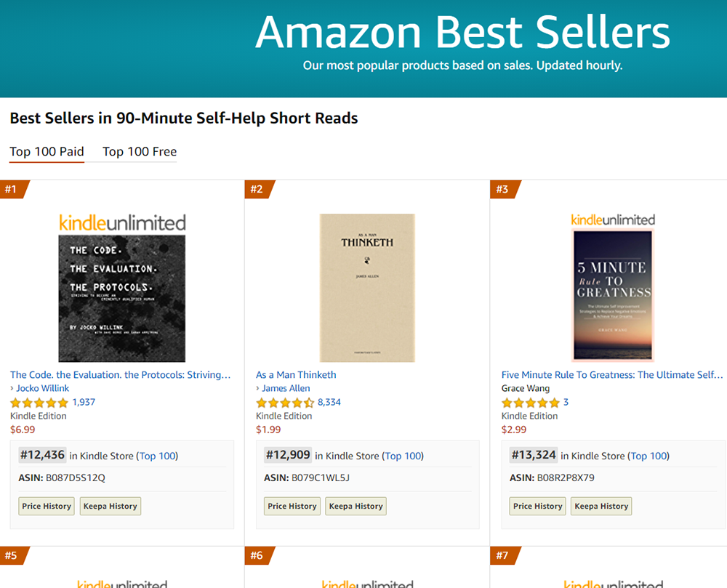Click star rating of Jocko Willink book
727x588 pixels.
coord(39,403)
